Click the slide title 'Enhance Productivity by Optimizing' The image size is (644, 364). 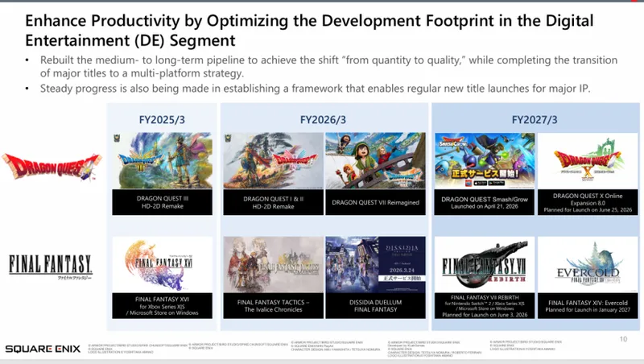click(x=309, y=31)
